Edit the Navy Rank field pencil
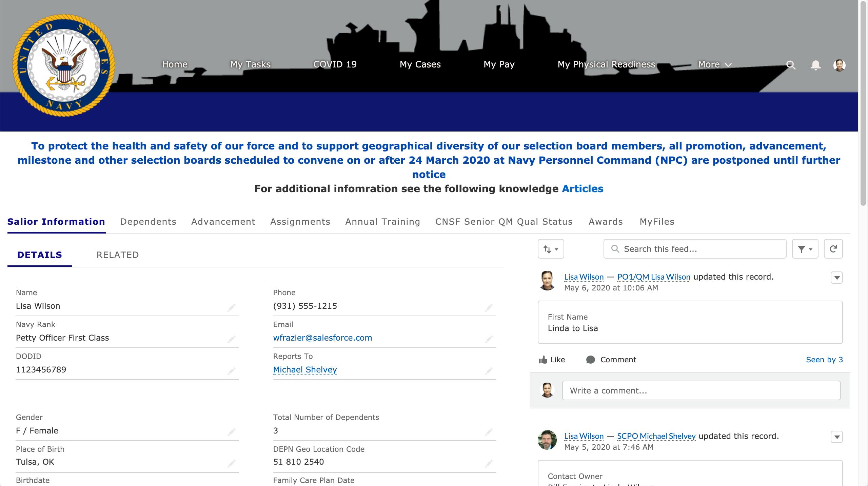Screen dimensions: 868x486 pos(231,339)
